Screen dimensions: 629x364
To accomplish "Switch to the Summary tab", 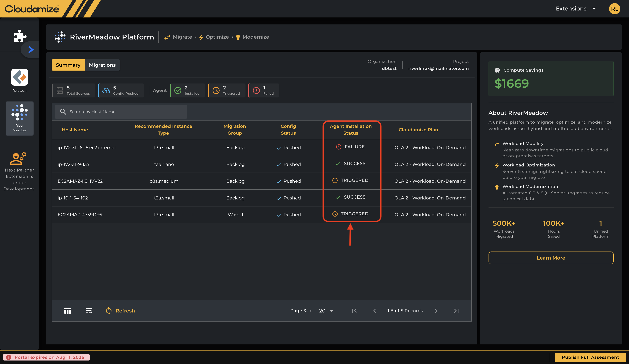I will (x=68, y=65).
